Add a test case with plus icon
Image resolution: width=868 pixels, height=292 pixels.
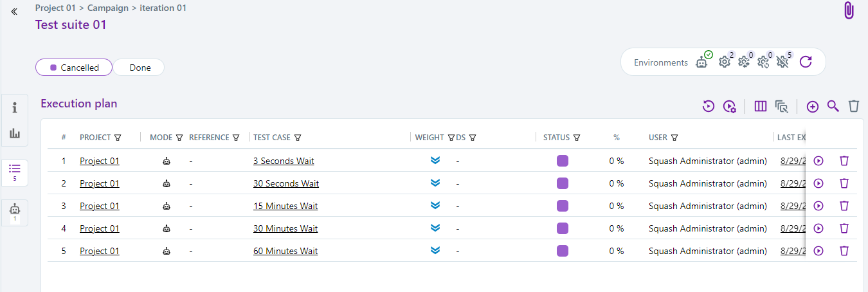(812, 107)
